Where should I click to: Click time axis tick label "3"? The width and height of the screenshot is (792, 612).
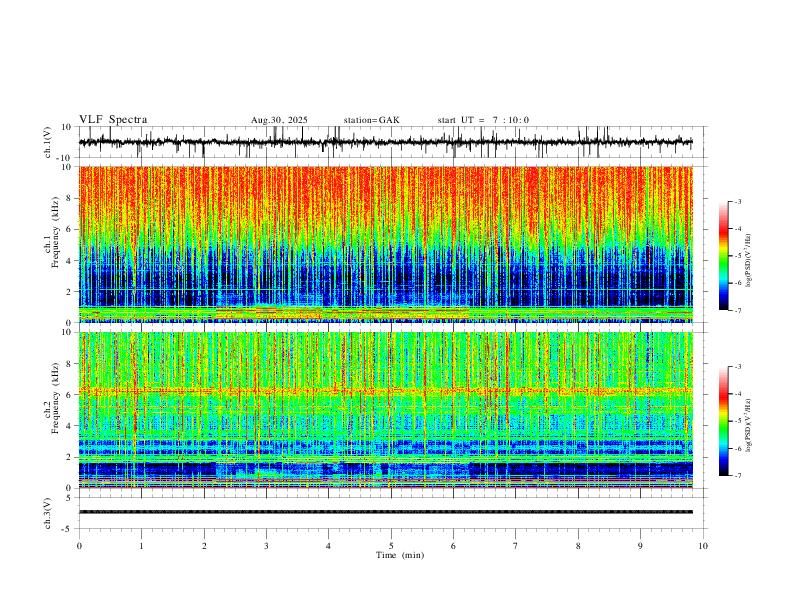tap(266, 546)
